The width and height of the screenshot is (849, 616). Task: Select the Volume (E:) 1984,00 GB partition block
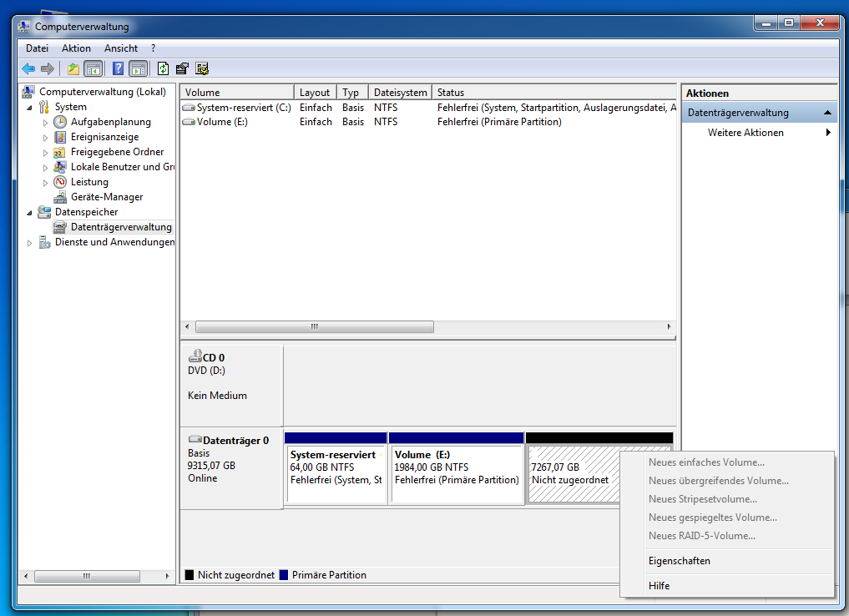(x=457, y=468)
